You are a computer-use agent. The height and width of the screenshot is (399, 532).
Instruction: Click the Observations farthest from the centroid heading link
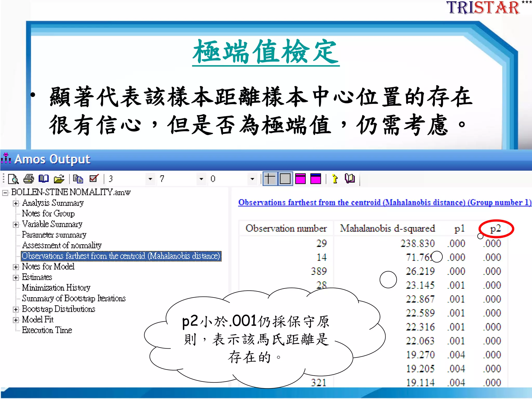(385, 203)
